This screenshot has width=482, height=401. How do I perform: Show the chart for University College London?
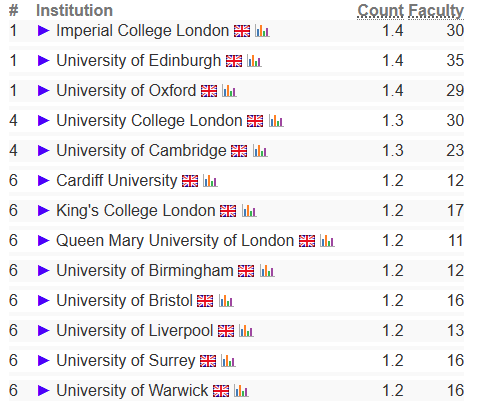coord(276,121)
